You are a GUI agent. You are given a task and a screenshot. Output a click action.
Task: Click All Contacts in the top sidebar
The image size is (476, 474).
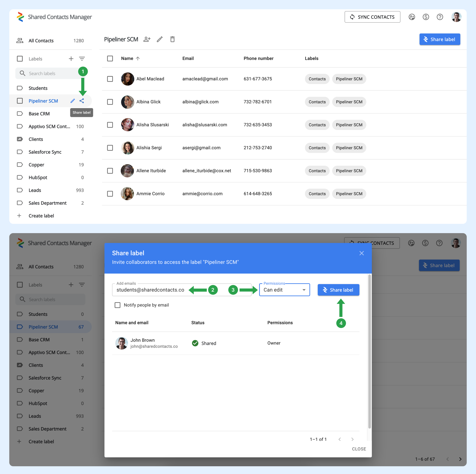(51, 40)
